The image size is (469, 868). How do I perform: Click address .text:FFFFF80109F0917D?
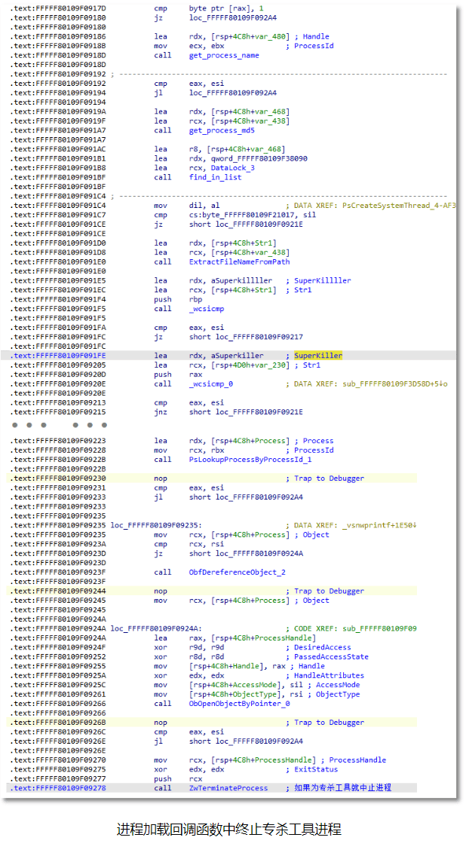pyautogui.click(x=58, y=9)
